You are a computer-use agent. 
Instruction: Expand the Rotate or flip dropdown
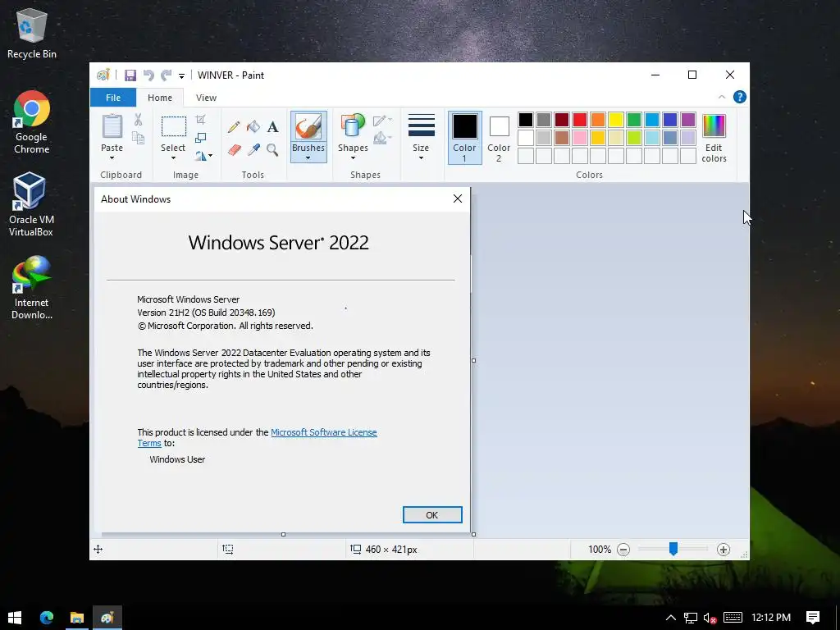point(203,156)
